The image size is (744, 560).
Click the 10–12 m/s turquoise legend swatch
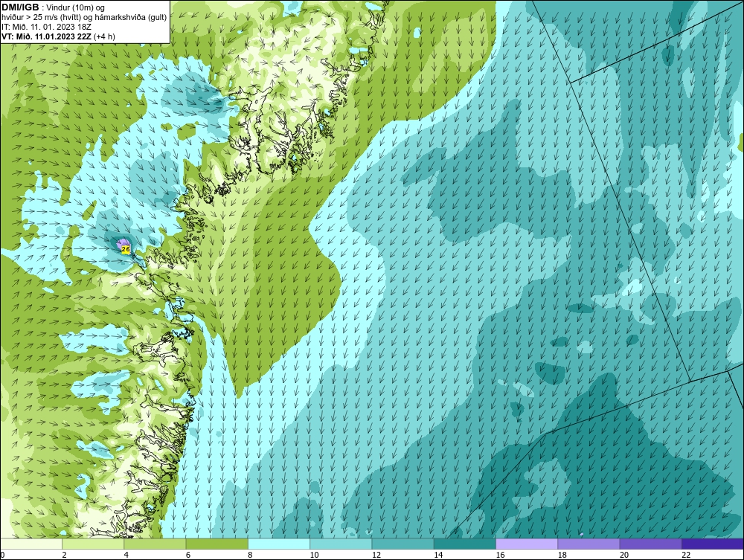(x=341, y=544)
